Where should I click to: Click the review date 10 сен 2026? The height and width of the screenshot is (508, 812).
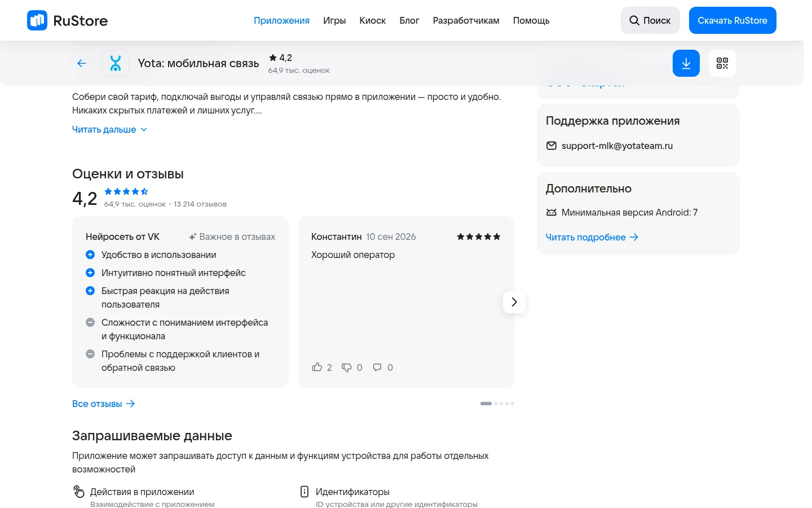391,237
